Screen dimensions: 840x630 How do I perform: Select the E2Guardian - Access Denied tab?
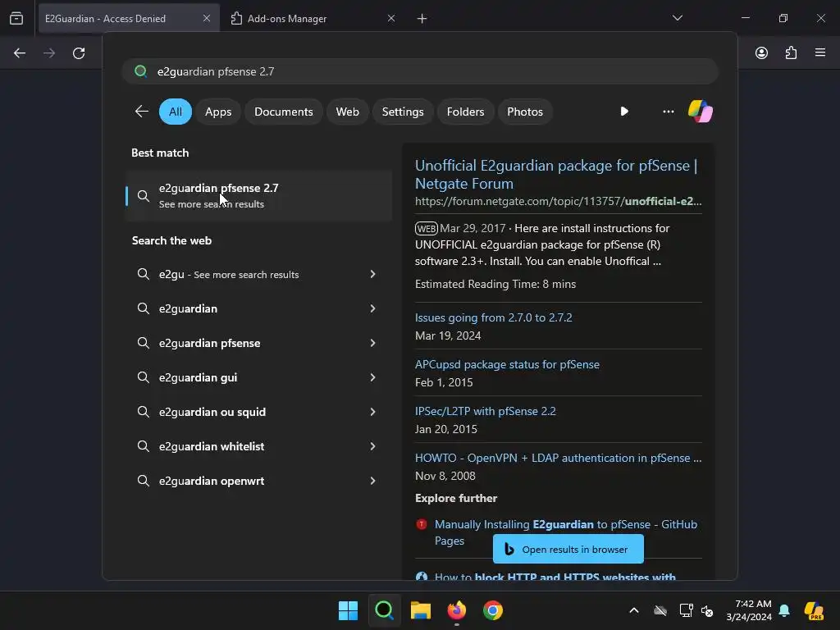[x=129, y=18]
